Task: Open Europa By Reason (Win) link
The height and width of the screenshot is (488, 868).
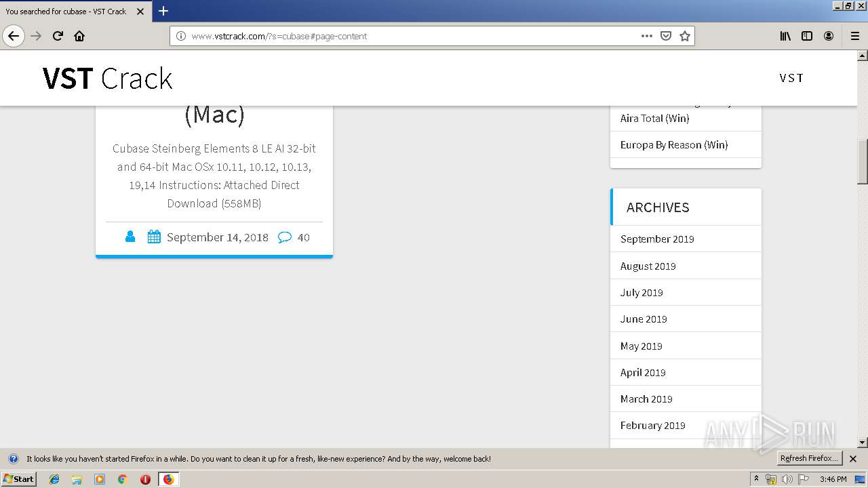Action: pos(674,144)
